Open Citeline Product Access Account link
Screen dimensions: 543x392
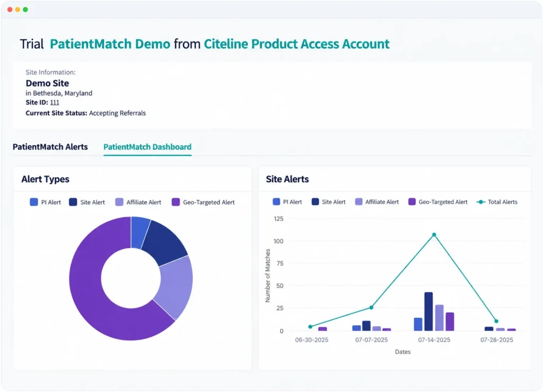point(296,44)
